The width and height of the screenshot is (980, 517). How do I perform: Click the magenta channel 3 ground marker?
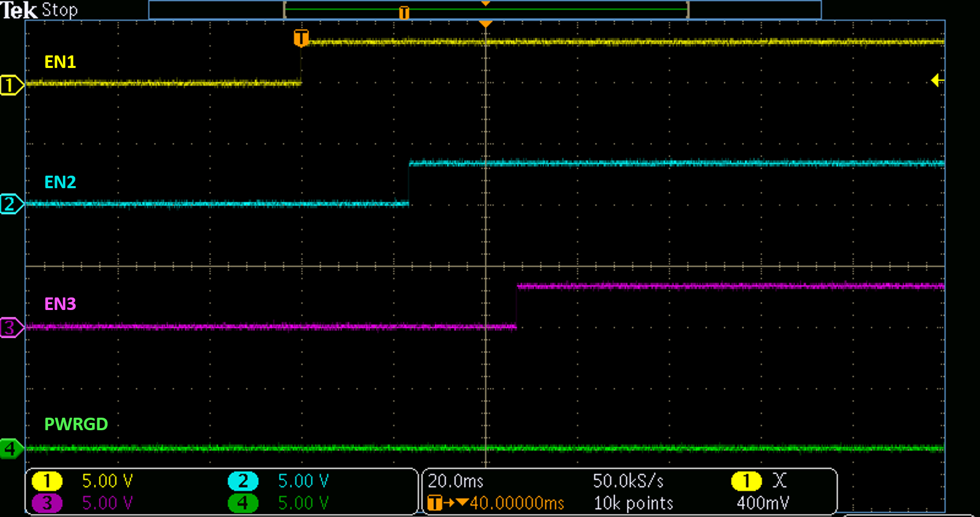point(10,328)
